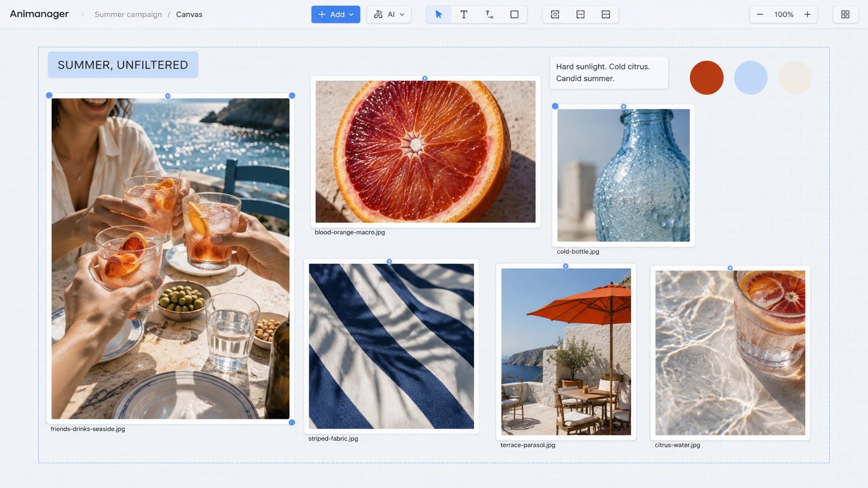The image size is (868, 488).
Task: Click the "blood-orange-macro.jpg" caption
Action: [x=350, y=233]
